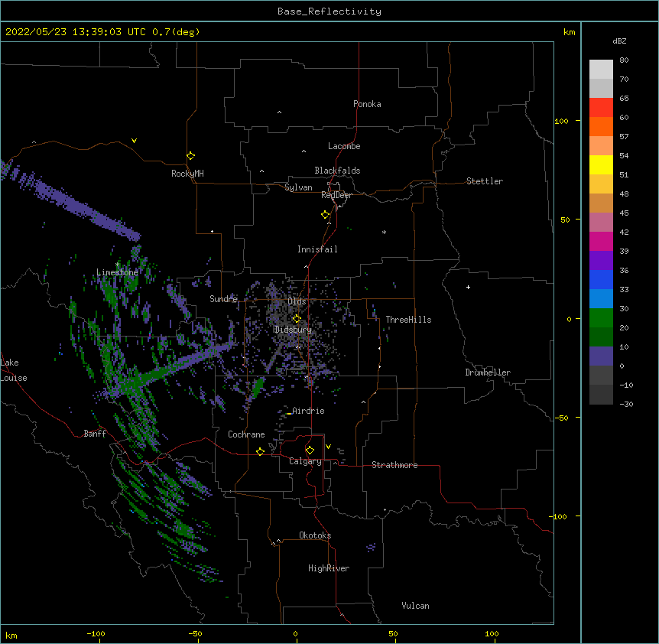
Task: Click the Calgary label
Action: pos(305,461)
